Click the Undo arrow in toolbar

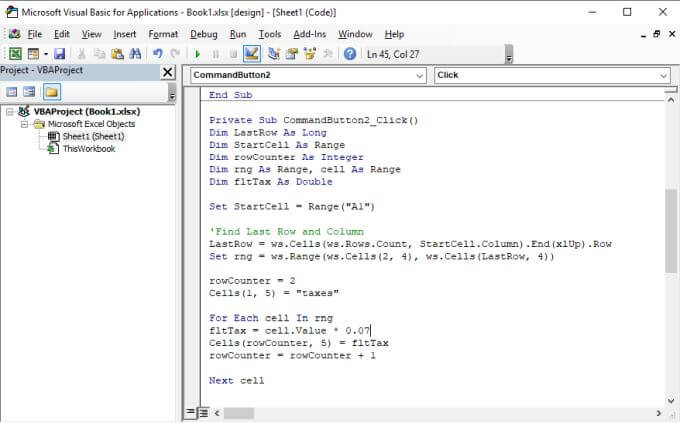pyautogui.click(x=158, y=53)
